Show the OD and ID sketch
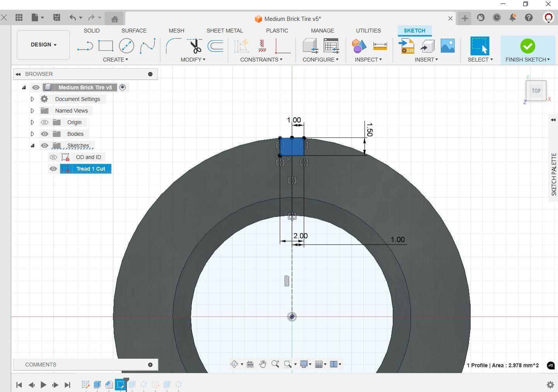This screenshot has height=392, width=558. pos(53,157)
